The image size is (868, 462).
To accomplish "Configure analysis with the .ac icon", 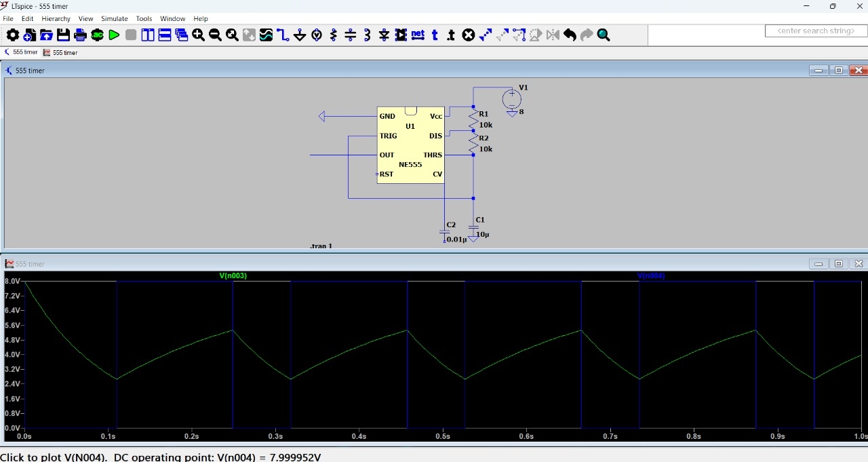I will [98, 35].
